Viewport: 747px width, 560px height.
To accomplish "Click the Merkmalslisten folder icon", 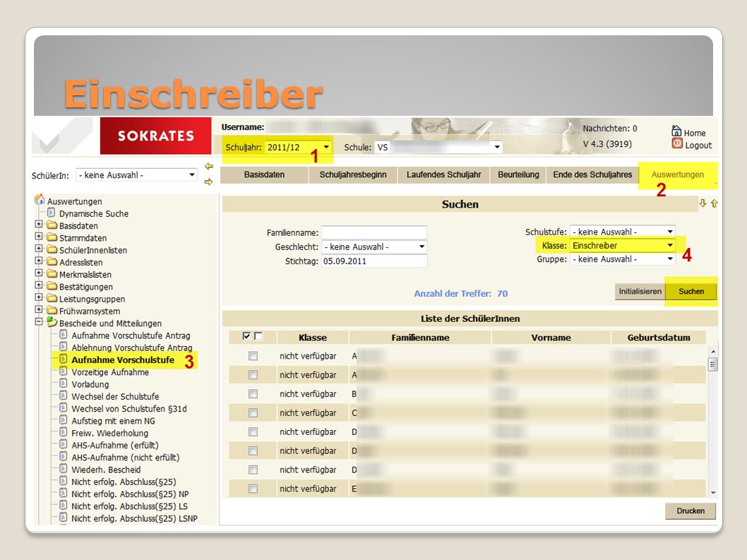I will click(52, 273).
